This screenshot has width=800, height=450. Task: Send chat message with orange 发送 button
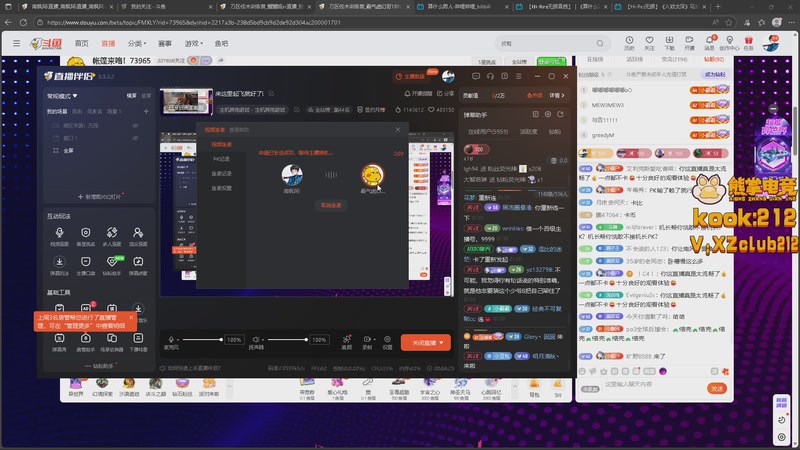717,388
